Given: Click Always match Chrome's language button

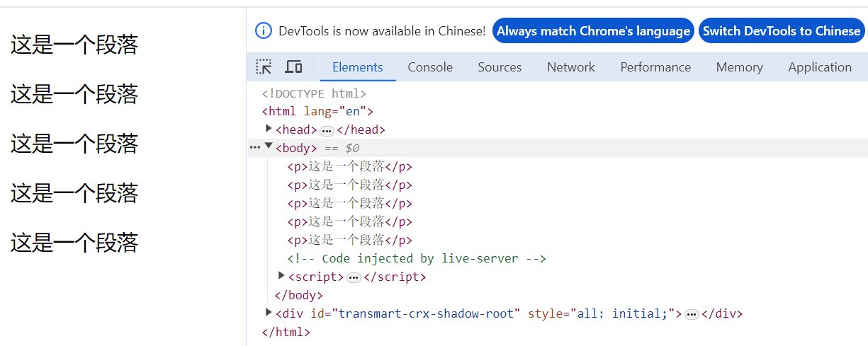Looking at the screenshot, I should pyautogui.click(x=593, y=31).
